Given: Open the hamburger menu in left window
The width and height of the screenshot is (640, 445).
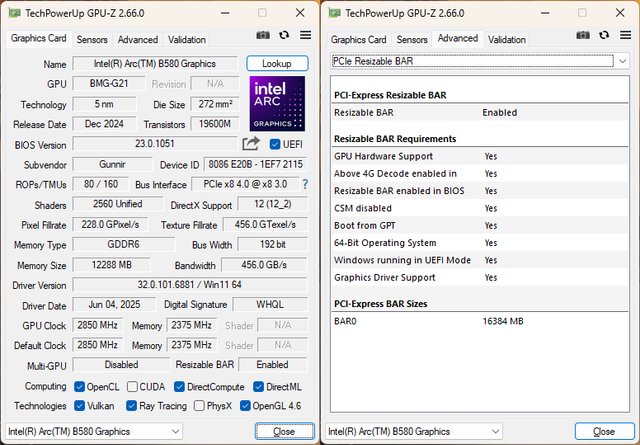Looking at the screenshot, I should (x=305, y=35).
